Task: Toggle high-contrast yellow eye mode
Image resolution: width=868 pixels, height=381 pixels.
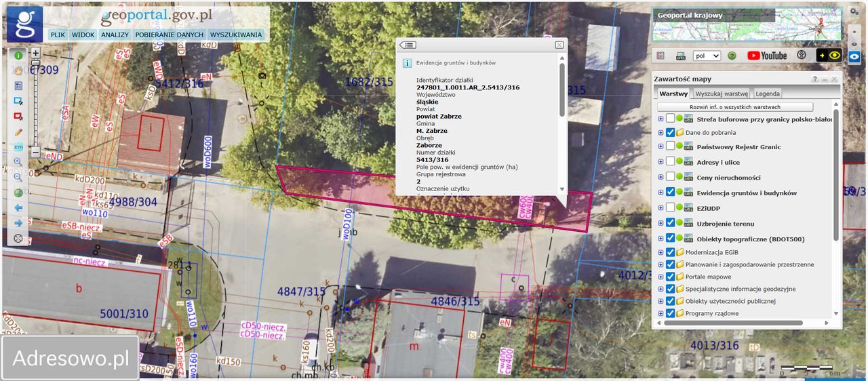Action: click(x=829, y=56)
